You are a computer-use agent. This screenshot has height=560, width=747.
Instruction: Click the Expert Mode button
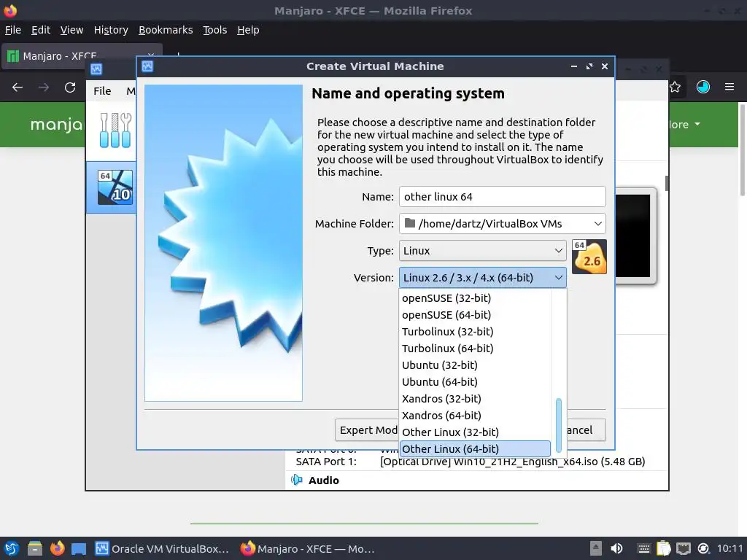pyautogui.click(x=367, y=430)
